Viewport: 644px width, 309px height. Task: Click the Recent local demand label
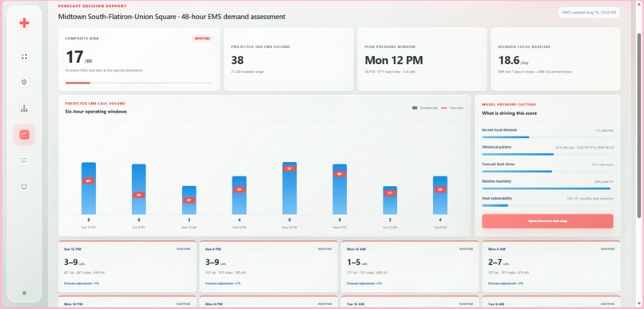(x=499, y=129)
